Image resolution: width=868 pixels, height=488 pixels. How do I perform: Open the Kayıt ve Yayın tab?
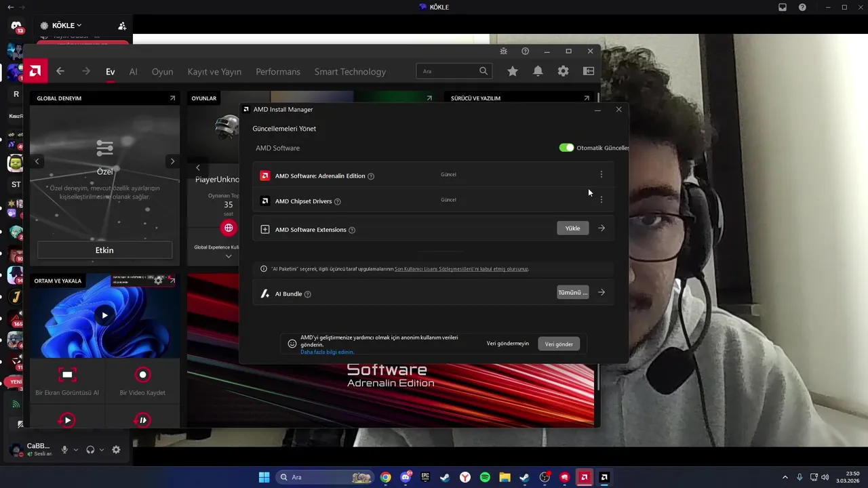click(214, 72)
